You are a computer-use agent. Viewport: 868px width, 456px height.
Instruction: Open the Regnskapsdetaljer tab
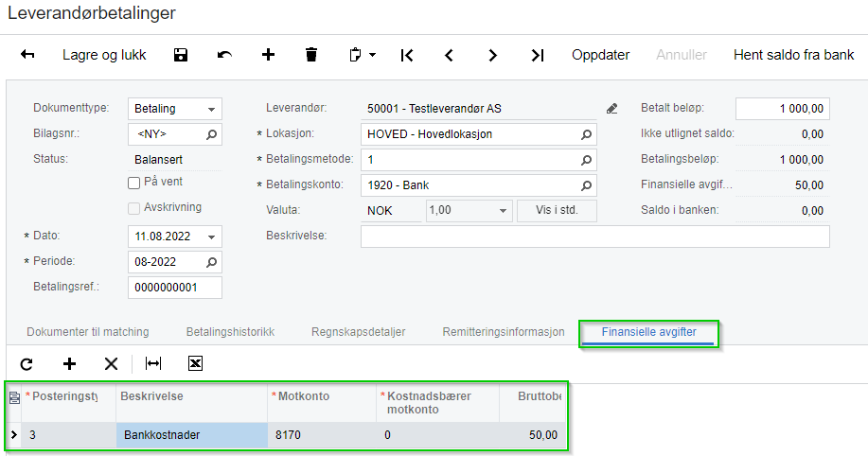tap(358, 332)
